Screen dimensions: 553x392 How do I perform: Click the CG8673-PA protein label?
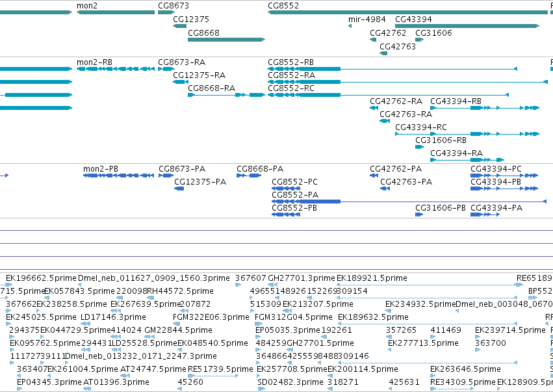(x=182, y=168)
